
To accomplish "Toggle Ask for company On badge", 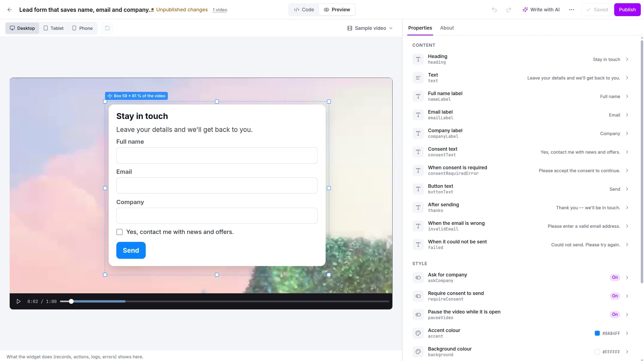I will click(x=615, y=277).
